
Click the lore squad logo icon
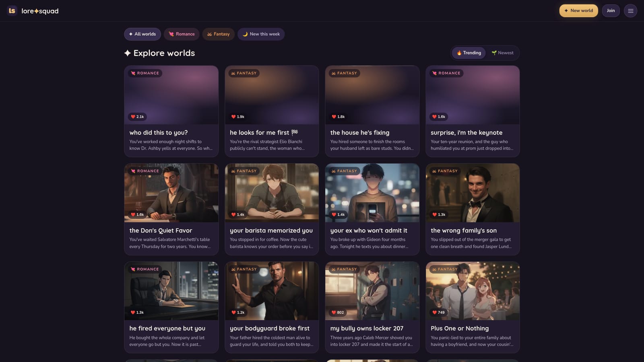tap(12, 11)
